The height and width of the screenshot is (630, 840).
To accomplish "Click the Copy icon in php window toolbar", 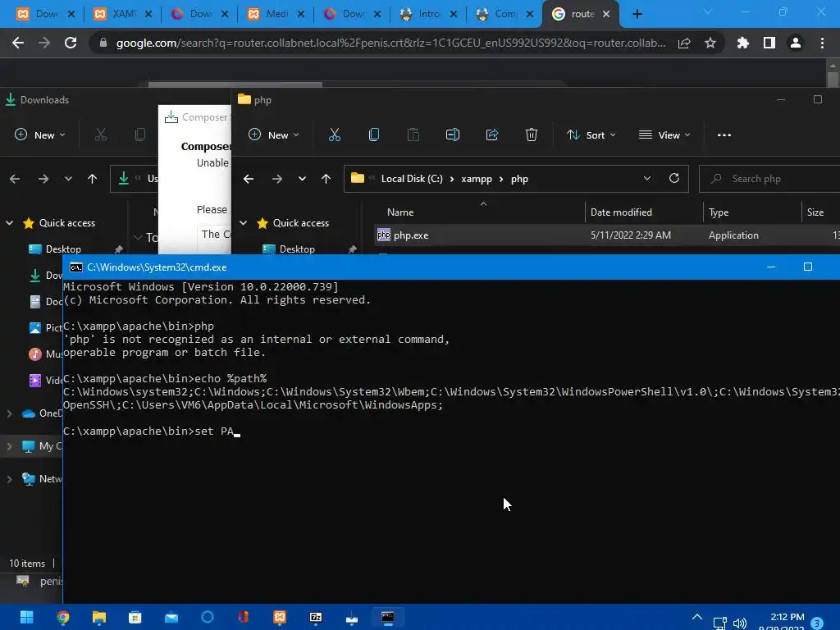I will (x=374, y=135).
